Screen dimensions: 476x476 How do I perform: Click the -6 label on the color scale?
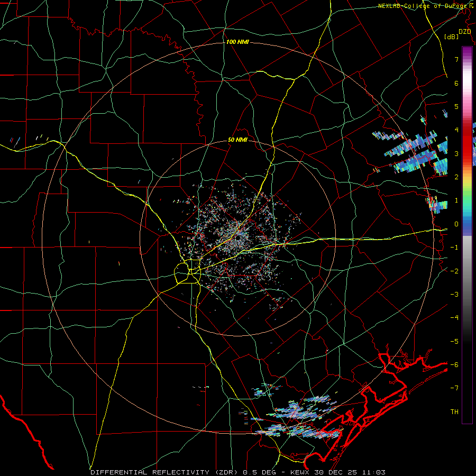pyautogui.click(x=454, y=365)
